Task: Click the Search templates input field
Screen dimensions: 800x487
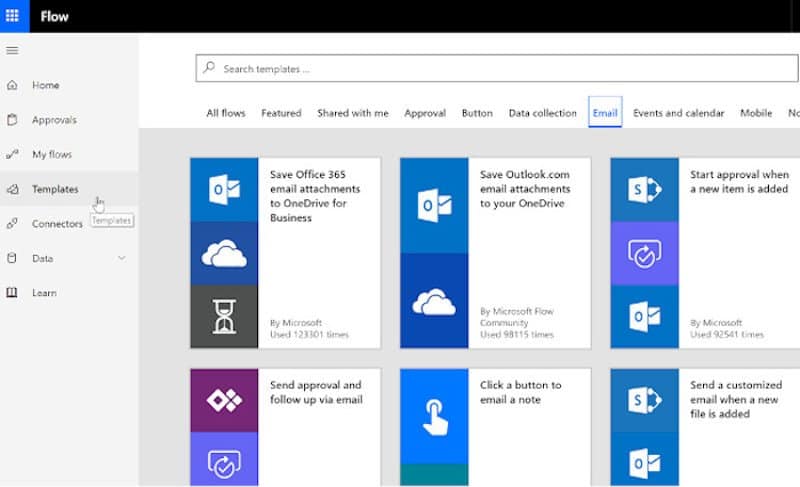Action: coord(497,68)
